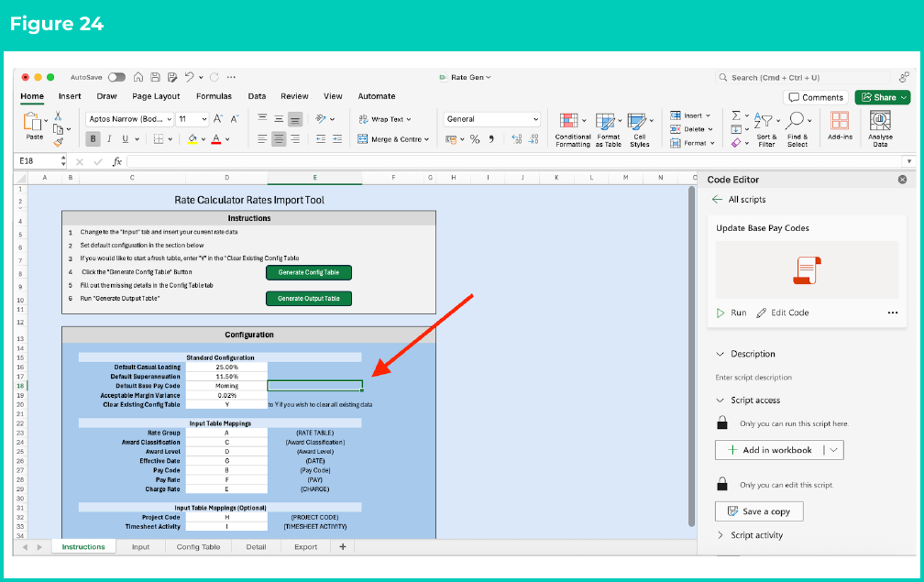
Task: Open the Insert ribbon tab
Action: 70,96
